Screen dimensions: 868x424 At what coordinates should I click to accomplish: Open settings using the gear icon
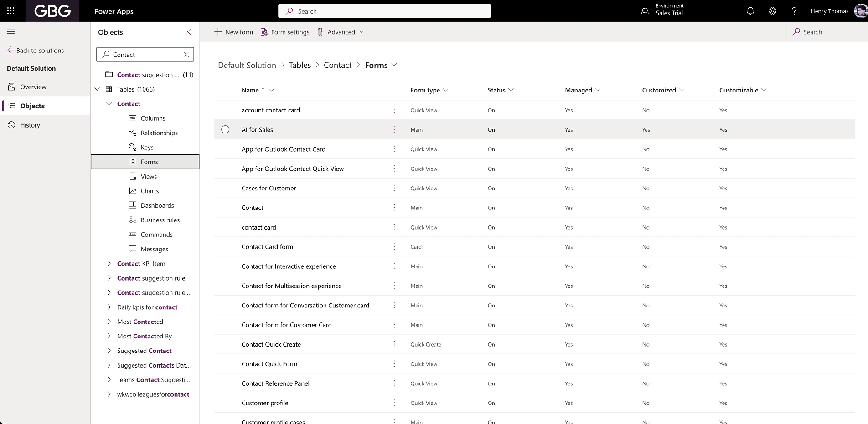pyautogui.click(x=772, y=10)
